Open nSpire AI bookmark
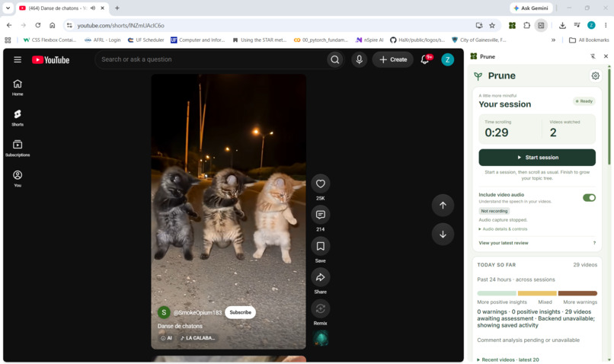Screen dimensions: 614x364 369,40
